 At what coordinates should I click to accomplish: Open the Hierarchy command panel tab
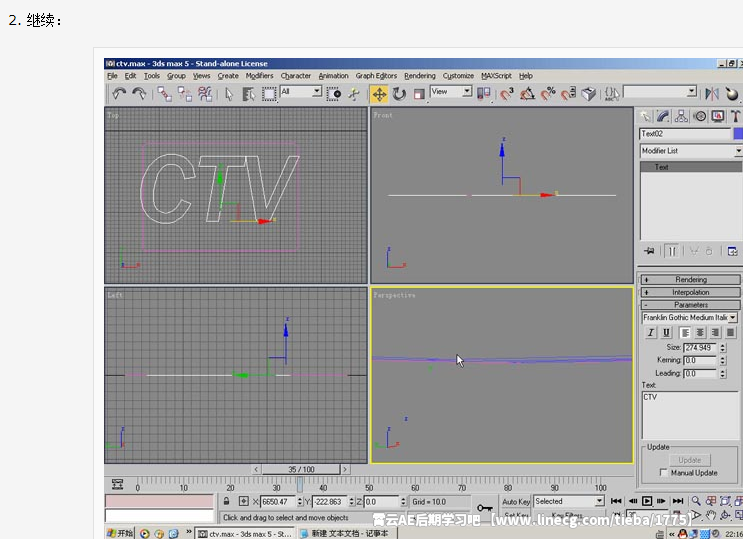click(x=681, y=116)
